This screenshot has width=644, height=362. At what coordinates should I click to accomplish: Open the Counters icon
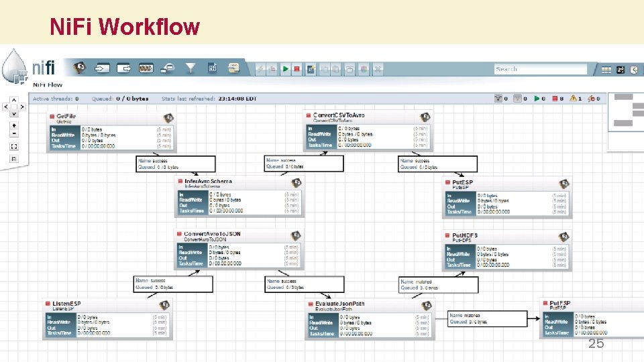click(x=621, y=70)
